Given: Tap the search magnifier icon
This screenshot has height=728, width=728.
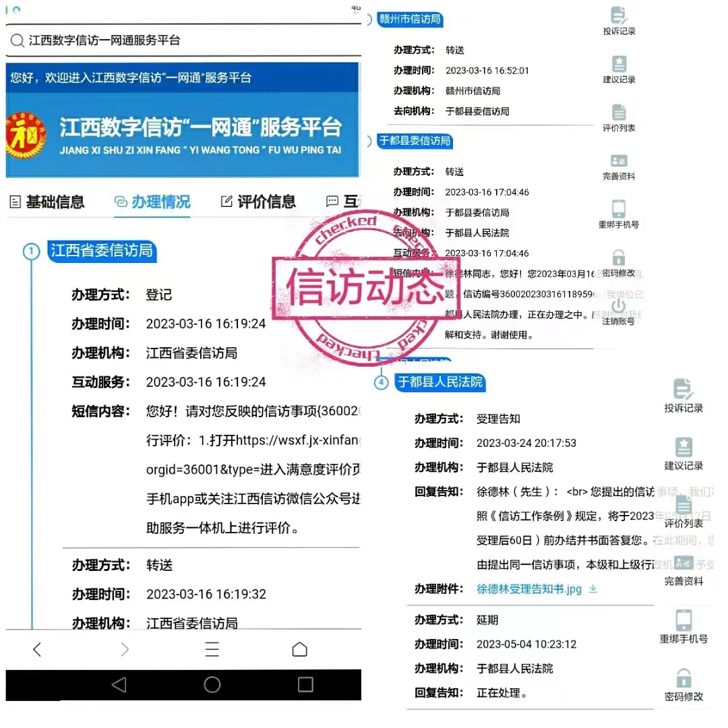Looking at the screenshot, I should [x=17, y=41].
